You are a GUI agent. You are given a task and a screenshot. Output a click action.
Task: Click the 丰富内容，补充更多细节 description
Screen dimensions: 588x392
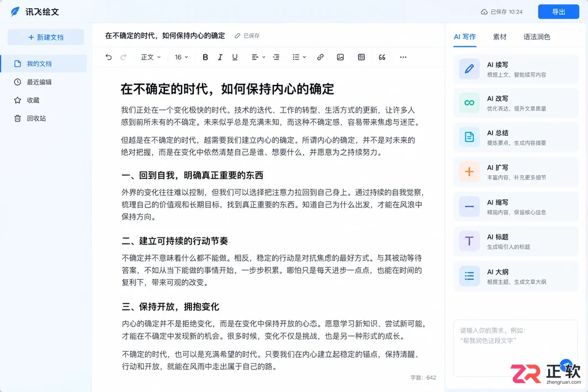pyautogui.click(x=516, y=177)
